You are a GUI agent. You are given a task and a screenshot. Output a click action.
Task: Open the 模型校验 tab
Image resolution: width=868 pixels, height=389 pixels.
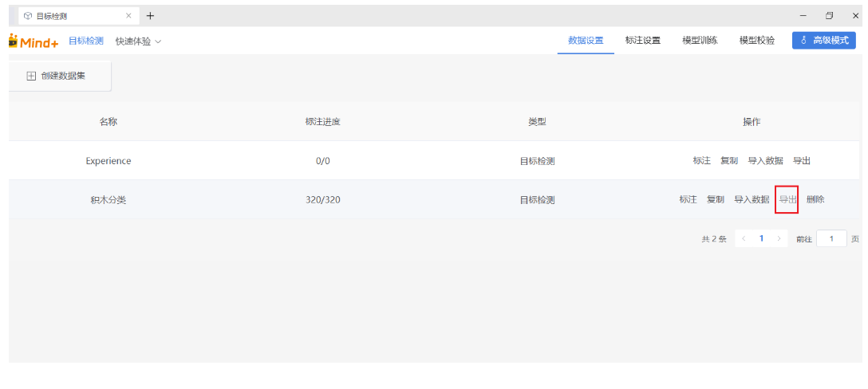coord(756,41)
